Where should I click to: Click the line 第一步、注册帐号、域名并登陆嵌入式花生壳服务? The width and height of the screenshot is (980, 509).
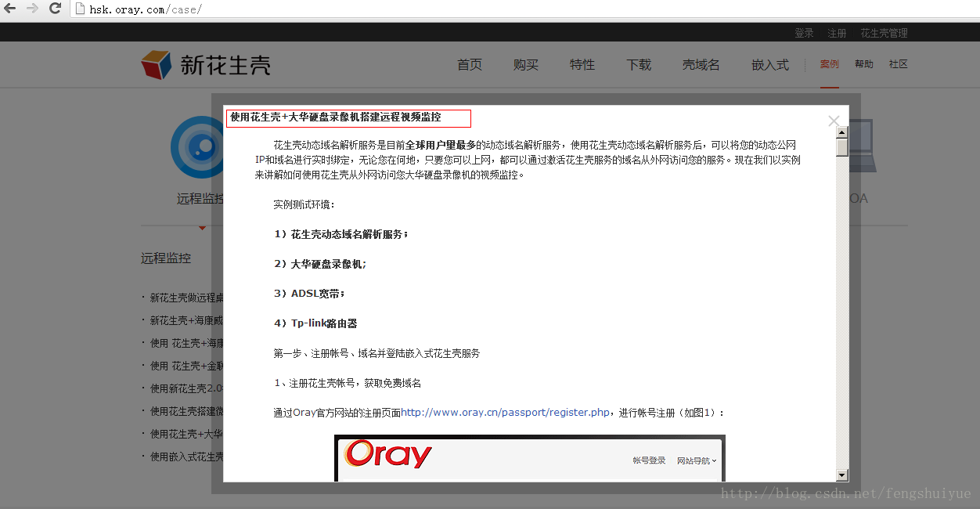(377, 353)
